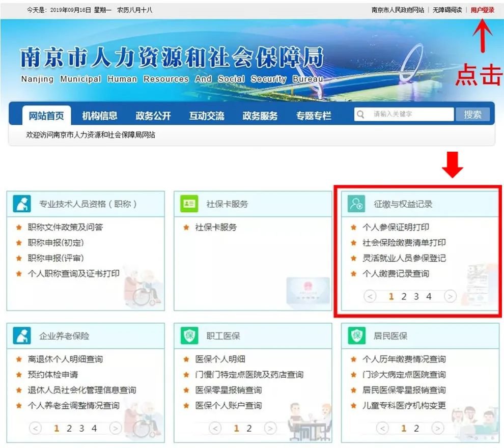
Task: Select page 3 in 征缴与权益记录 pager
Action: pyautogui.click(x=416, y=296)
